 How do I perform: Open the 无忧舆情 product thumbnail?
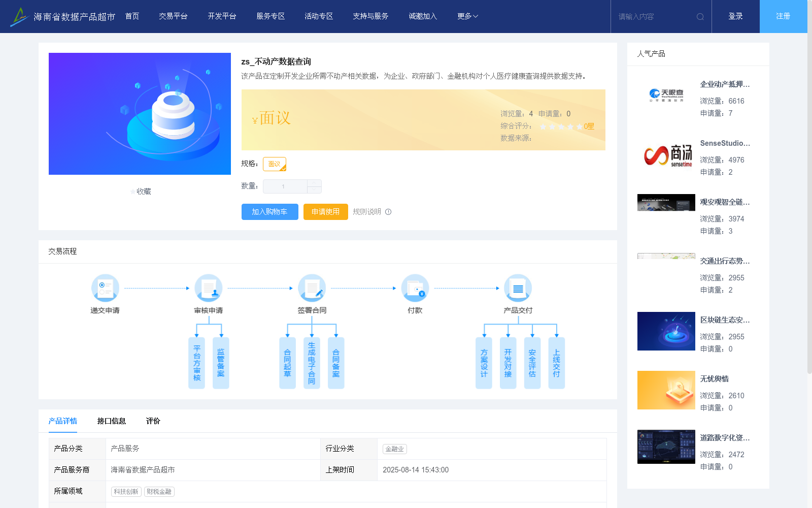666,390
